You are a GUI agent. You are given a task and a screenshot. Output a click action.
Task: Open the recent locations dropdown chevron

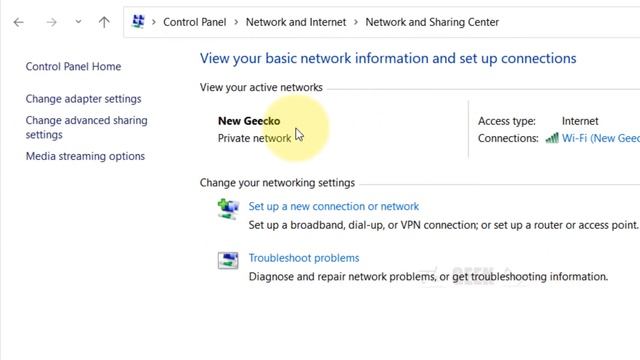(x=78, y=22)
